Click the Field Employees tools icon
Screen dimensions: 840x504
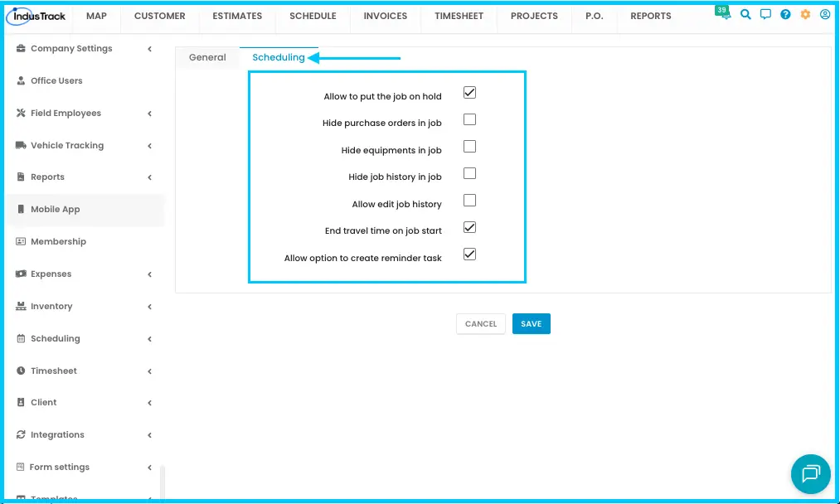[x=21, y=113]
